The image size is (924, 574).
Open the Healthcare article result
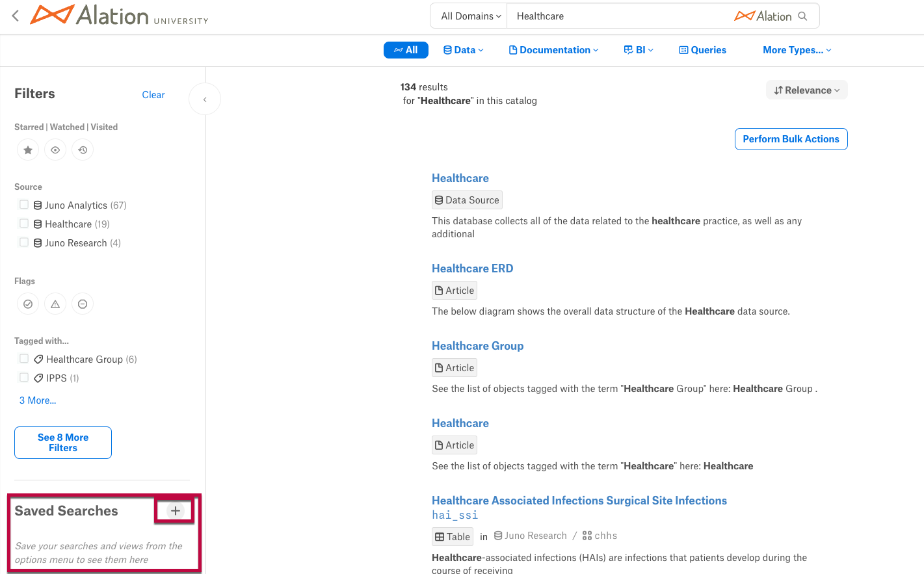tap(460, 423)
